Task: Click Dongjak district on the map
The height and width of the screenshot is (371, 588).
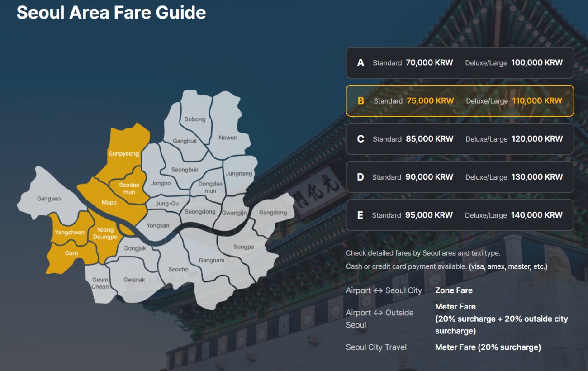Action: click(135, 248)
